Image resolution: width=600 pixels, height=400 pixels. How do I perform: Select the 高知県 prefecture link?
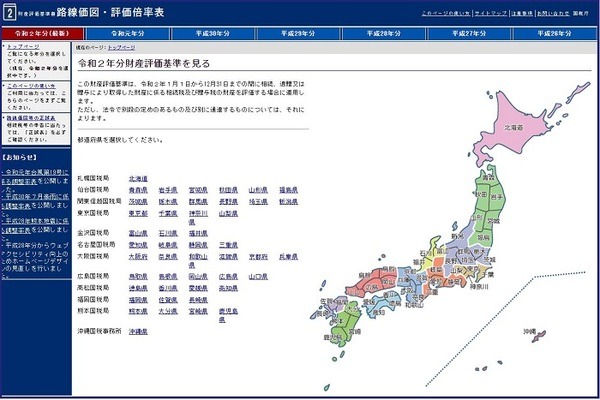click(x=228, y=288)
